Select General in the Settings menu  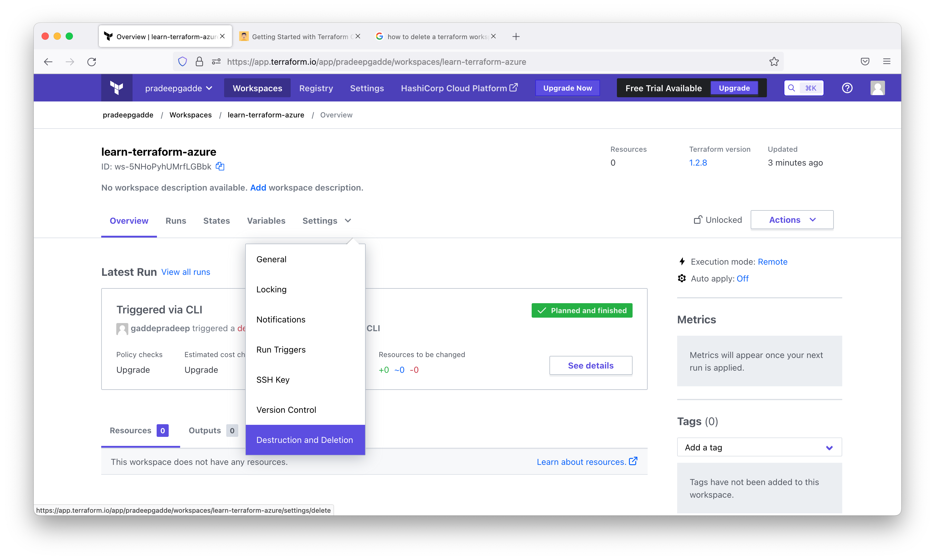coord(305,259)
